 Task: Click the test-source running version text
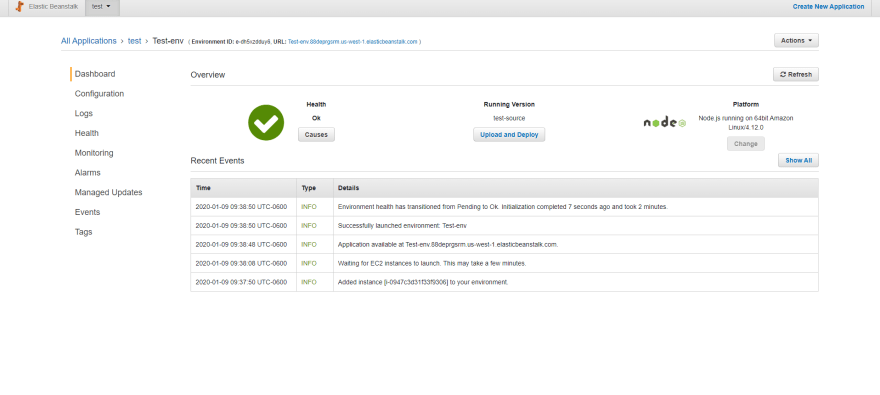tap(509, 118)
